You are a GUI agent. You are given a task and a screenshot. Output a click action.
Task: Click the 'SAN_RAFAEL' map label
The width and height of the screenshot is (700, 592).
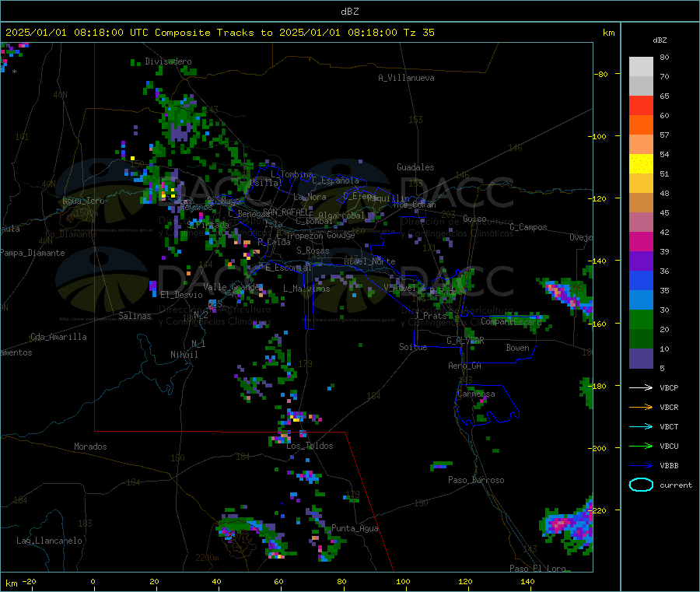pyautogui.click(x=285, y=212)
